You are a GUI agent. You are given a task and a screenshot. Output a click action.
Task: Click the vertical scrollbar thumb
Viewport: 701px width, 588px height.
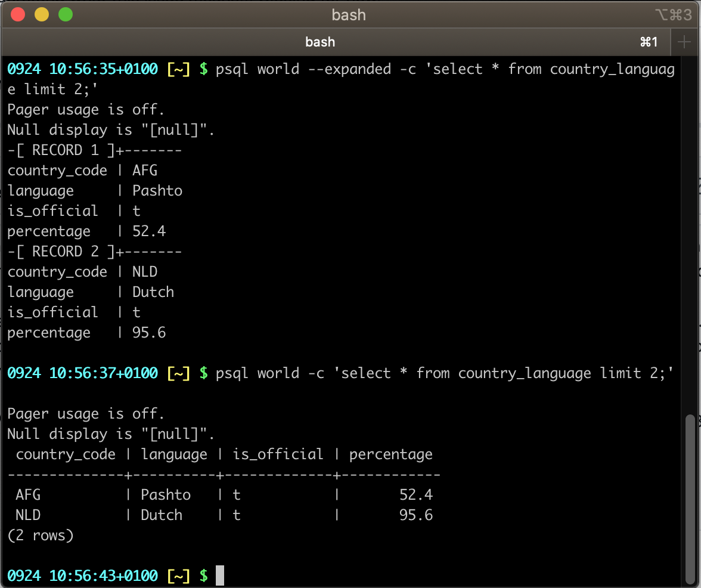pyautogui.click(x=691, y=499)
